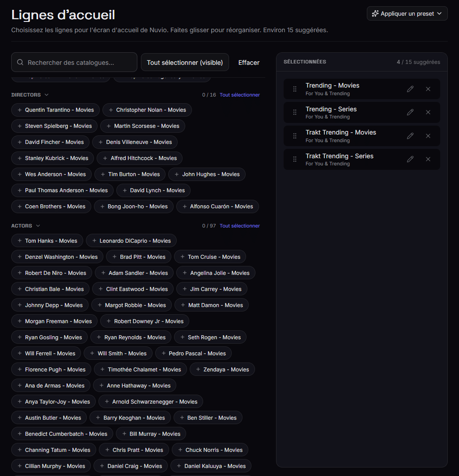459x476 pixels.
Task: Add Tom Hanks - Movies chip
Action: point(47,241)
